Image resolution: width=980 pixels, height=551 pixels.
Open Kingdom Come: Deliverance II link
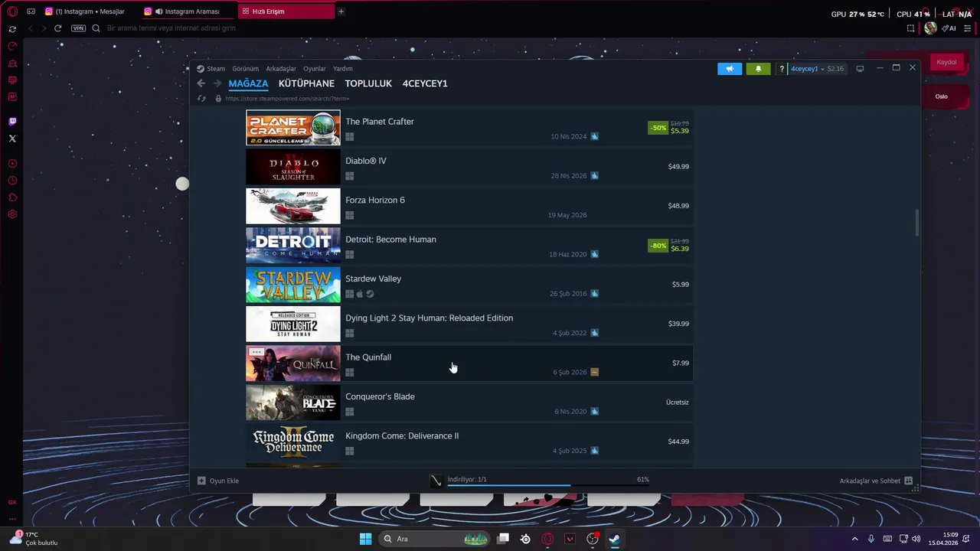tap(402, 436)
